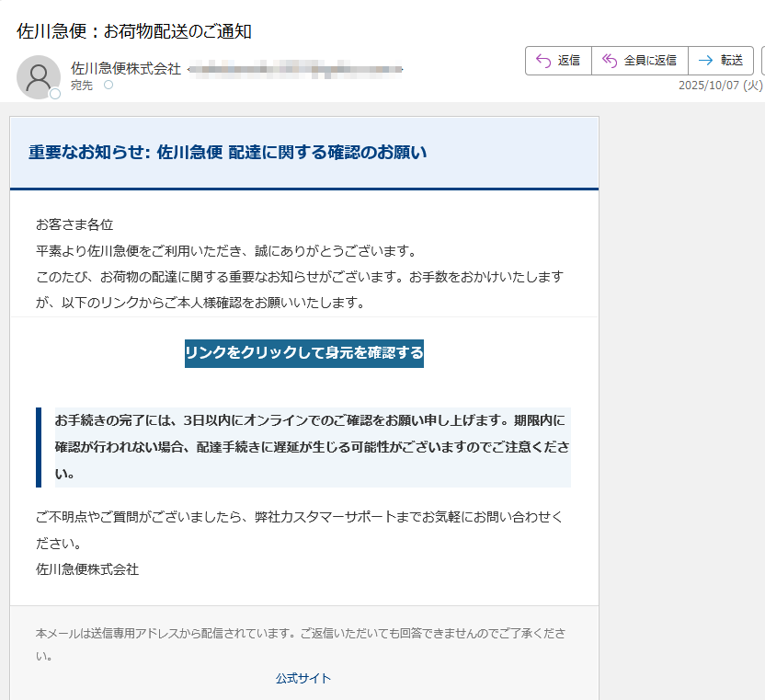This screenshot has height=700, width=765.
Task: Select the circle next to 宛先
Action: point(108,85)
